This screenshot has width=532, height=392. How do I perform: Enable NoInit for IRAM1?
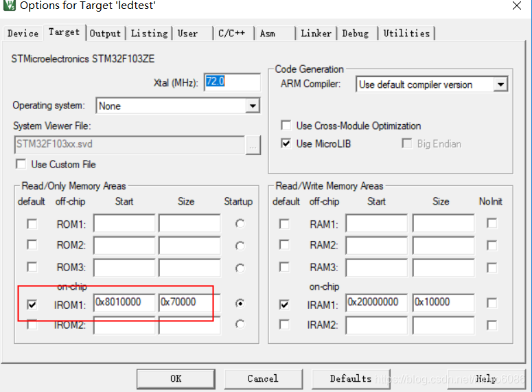click(x=491, y=303)
